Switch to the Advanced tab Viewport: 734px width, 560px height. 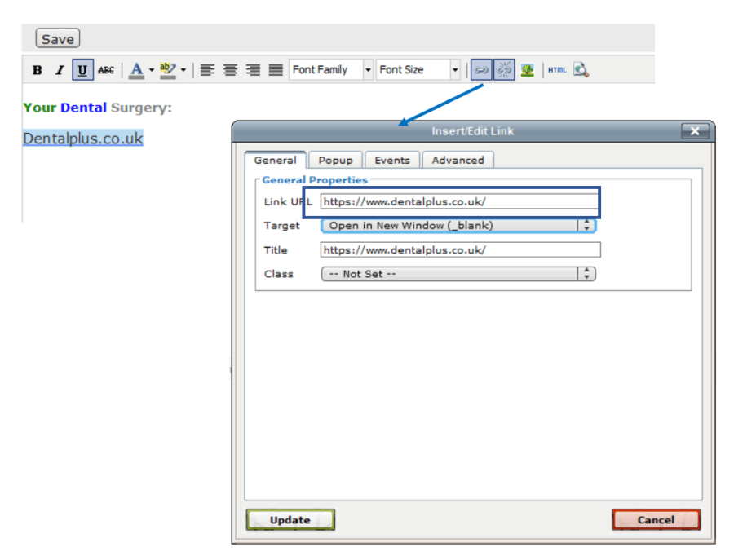[x=458, y=161]
